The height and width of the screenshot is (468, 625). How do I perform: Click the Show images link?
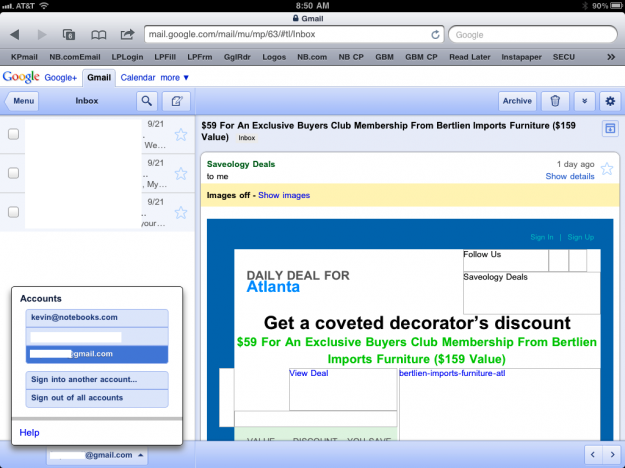(284, 195)
